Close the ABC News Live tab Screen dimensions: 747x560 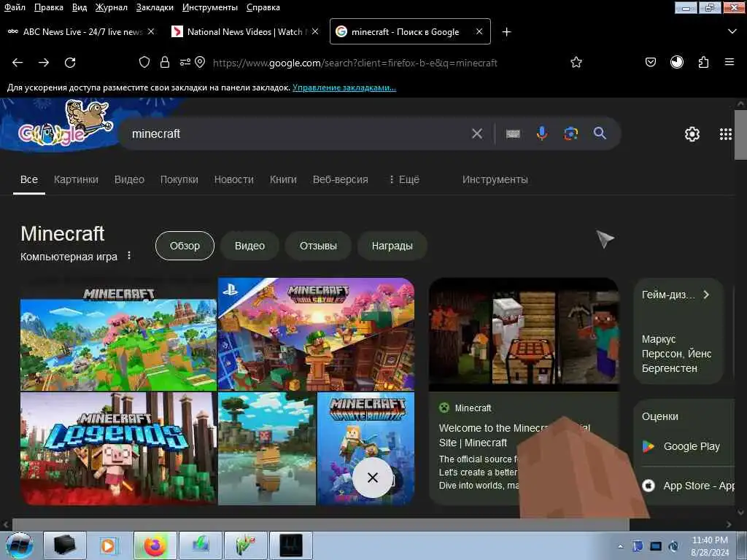151,31
